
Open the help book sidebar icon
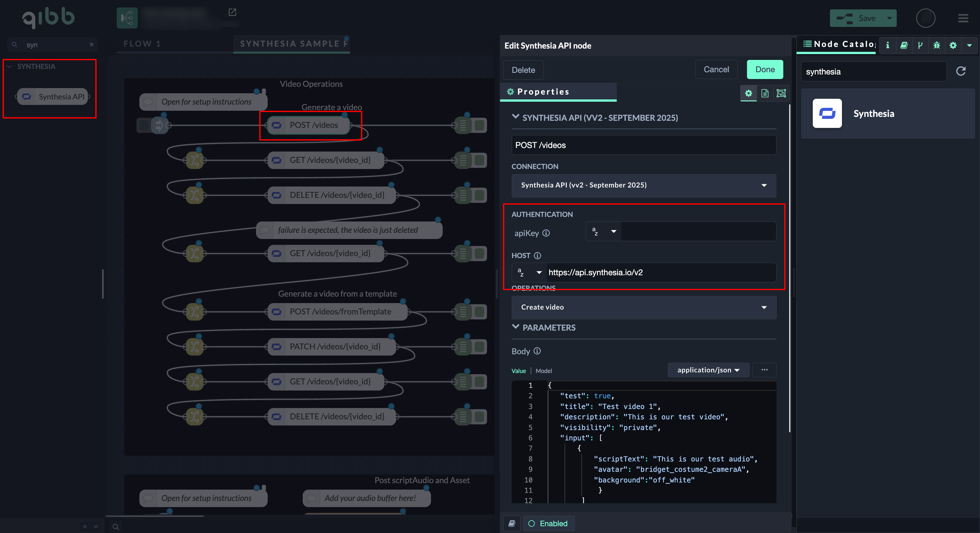904,45
